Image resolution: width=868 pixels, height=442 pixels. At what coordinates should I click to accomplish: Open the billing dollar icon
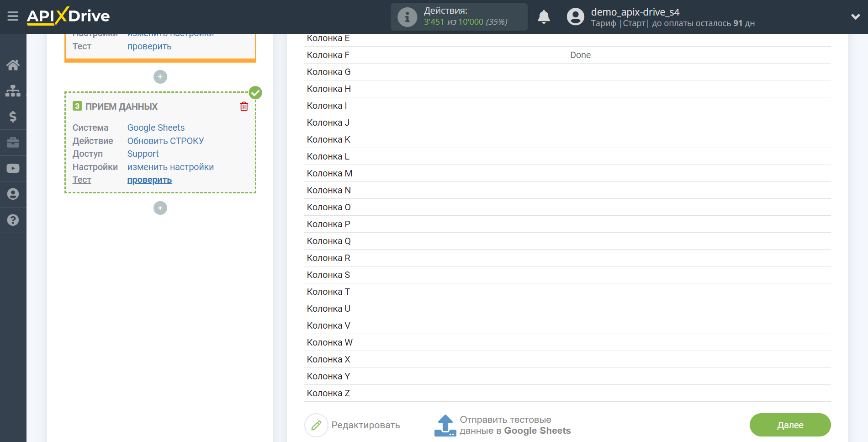tap(13, 117)
